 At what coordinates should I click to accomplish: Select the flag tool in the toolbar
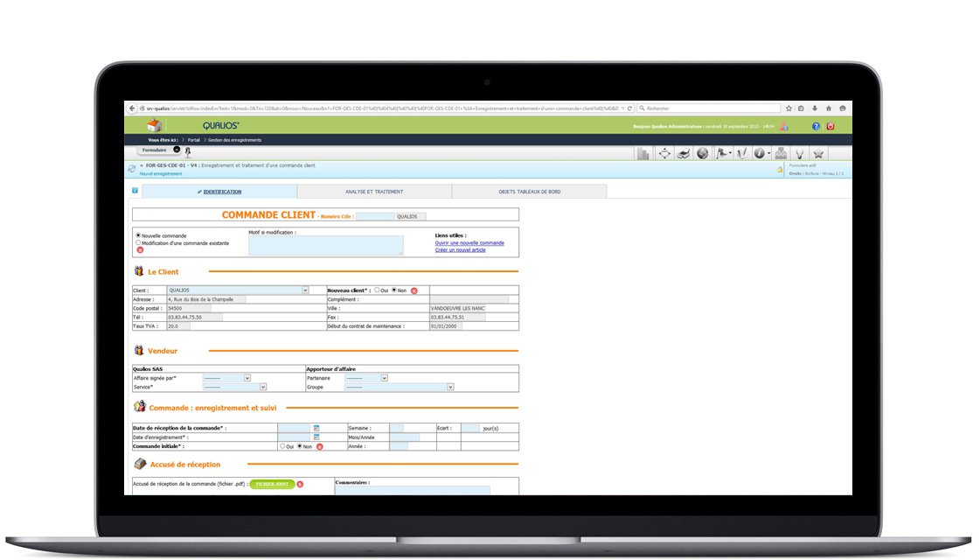(720, 152)
